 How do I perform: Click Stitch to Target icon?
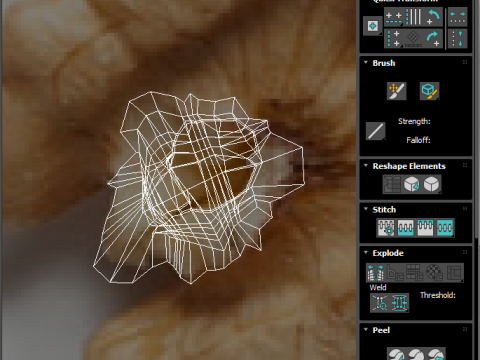point(386,228)
